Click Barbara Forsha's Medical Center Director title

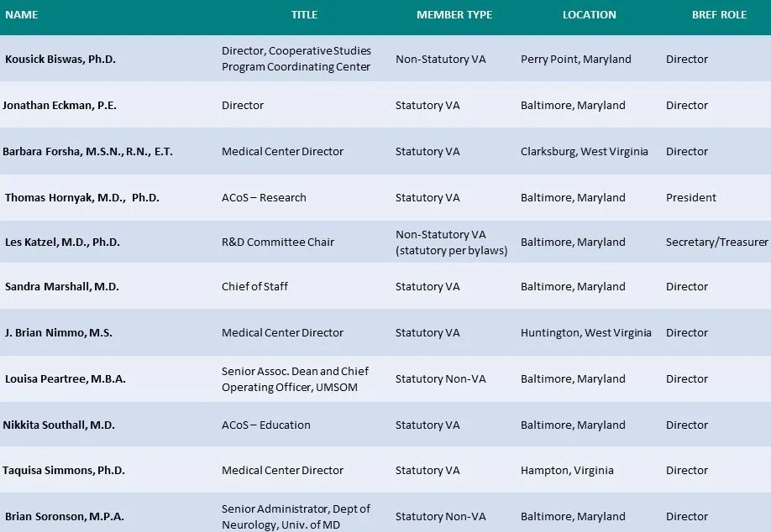282,151
